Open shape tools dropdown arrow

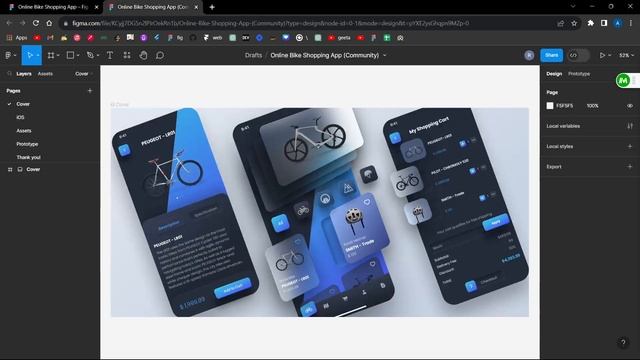click(78, 56)
